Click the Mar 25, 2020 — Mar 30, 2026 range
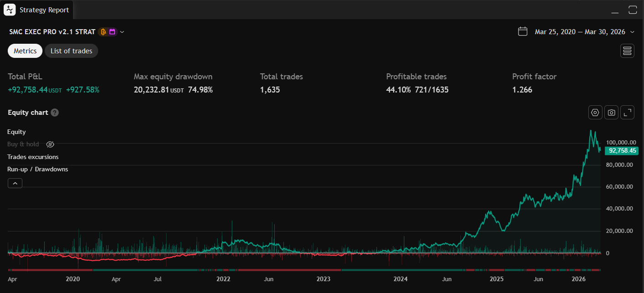 coord(580,31)
